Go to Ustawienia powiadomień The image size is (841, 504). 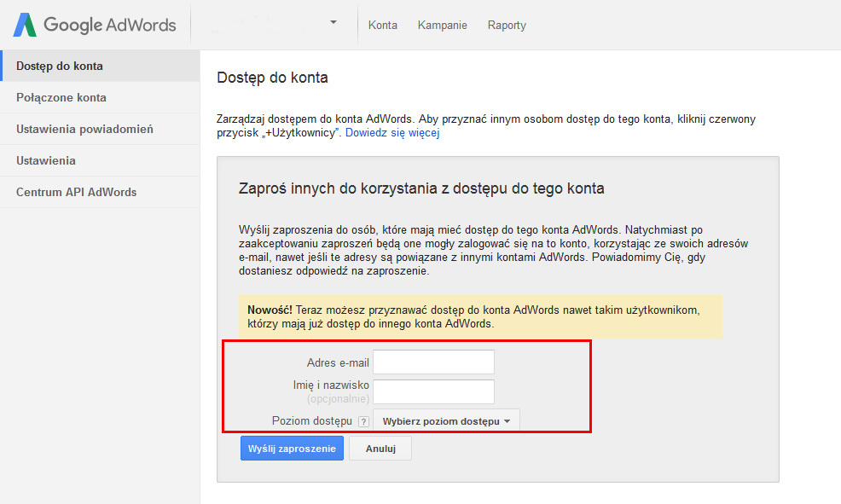[x=100, y=130]
